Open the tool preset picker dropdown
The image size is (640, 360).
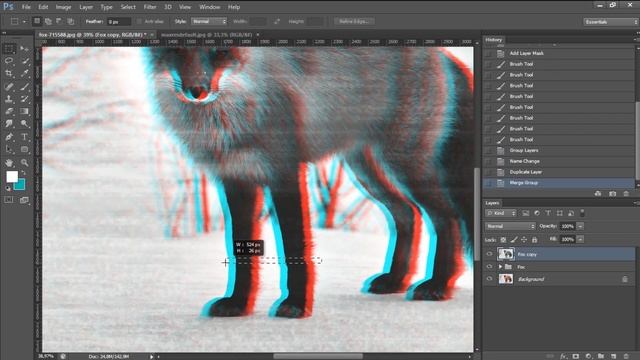click(24, 21)
